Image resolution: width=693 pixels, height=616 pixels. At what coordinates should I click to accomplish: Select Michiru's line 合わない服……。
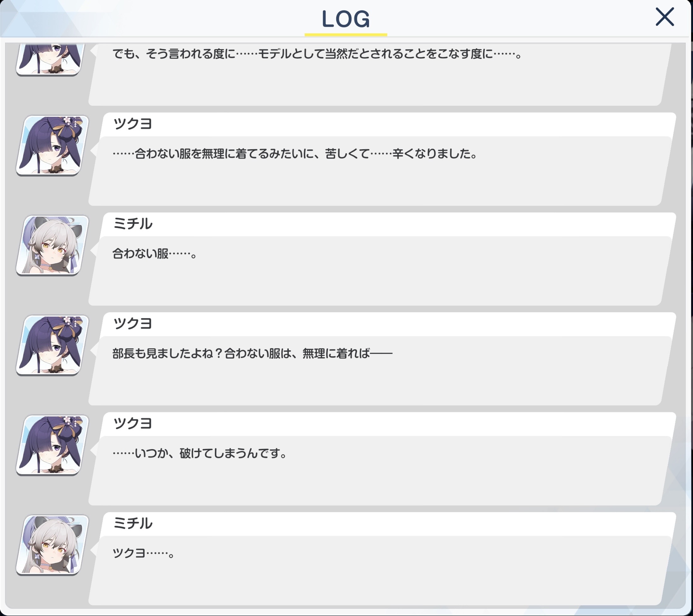tap(155, 254)
